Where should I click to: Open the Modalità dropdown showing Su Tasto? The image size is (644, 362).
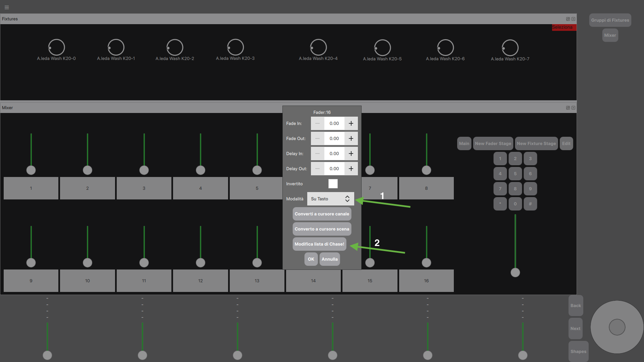[330, 199]
